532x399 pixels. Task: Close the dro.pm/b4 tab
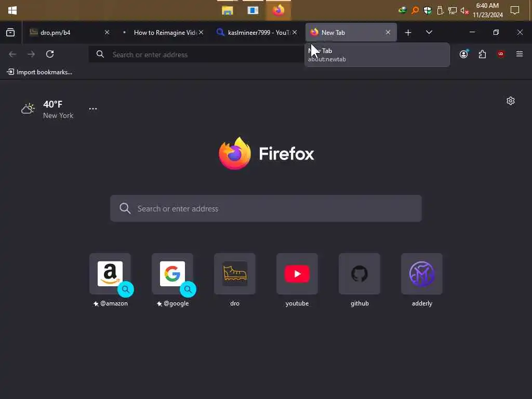point(107,32)
